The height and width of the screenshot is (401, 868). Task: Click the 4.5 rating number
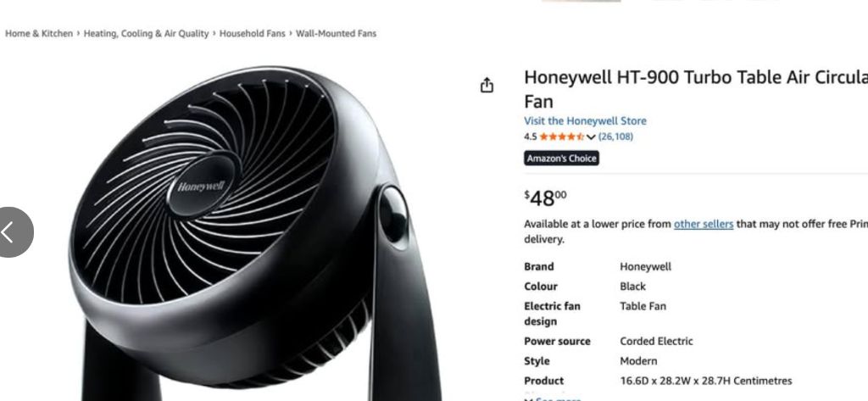(531, 136)
